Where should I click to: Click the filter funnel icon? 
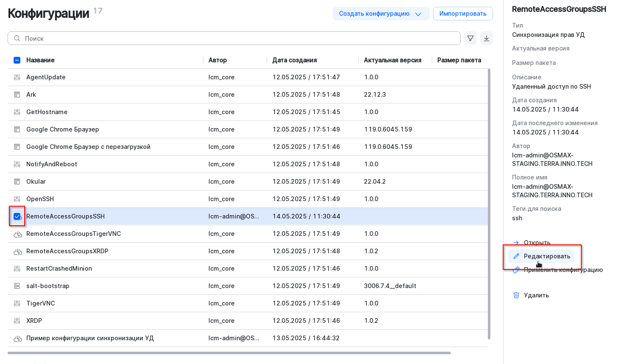(x=470, y=38)
